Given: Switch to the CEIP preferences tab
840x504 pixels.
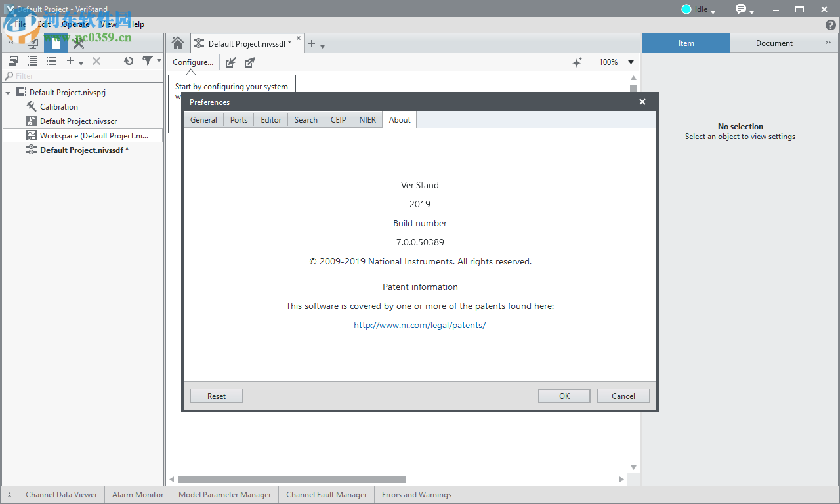Looking at the screenshot, I should 339,119.
